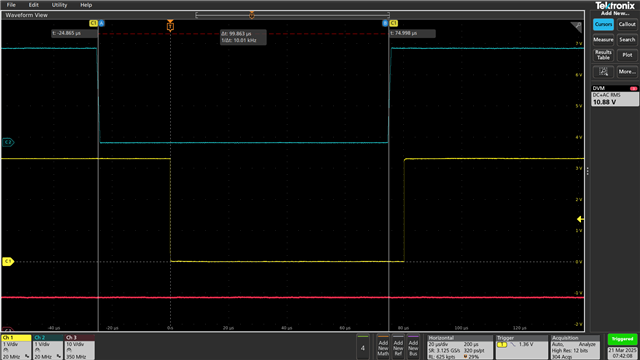Click the Ch 1 bandwidth limit icon
The width and height of the screenshot is (640, 360).
click(x=27, y=357)
